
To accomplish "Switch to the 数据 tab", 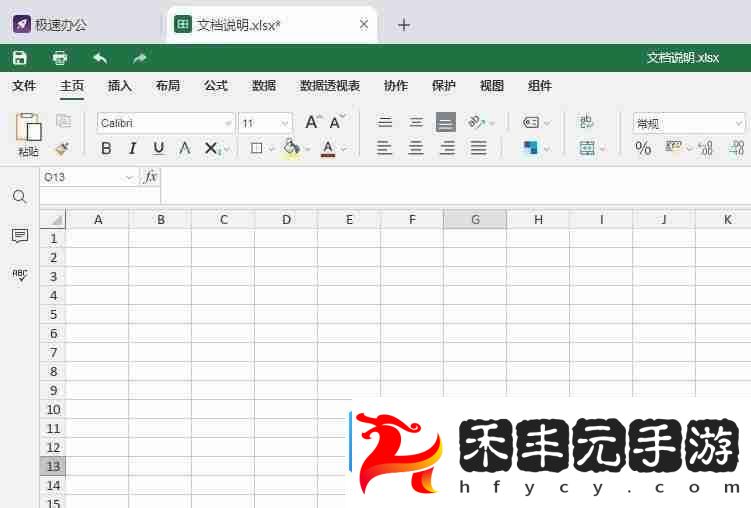I will pos(264,86).
